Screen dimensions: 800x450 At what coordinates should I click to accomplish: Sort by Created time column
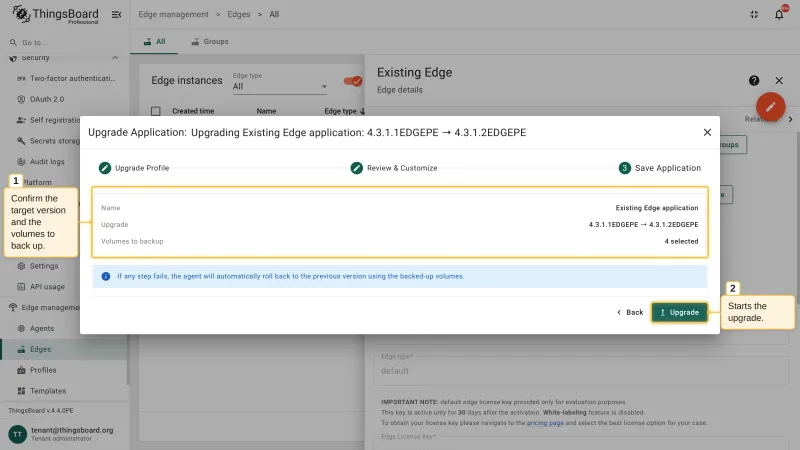[x=193, y=111]
